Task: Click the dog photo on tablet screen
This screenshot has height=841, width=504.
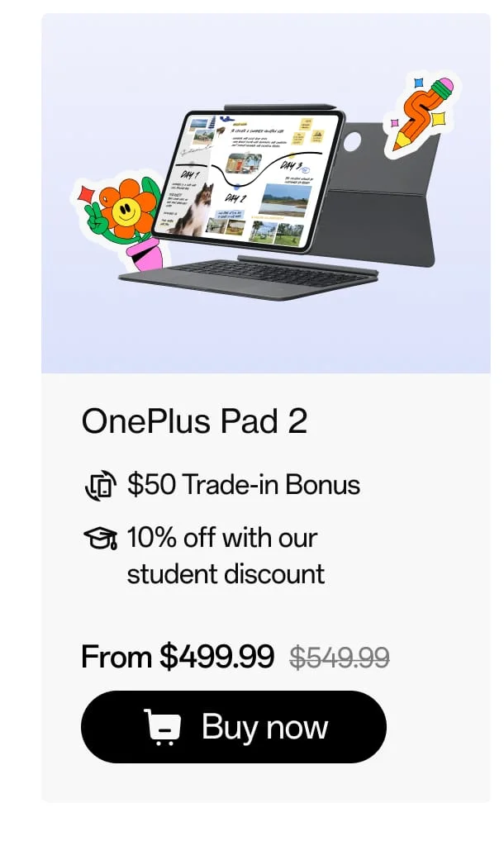Action: tap(195, 210)
